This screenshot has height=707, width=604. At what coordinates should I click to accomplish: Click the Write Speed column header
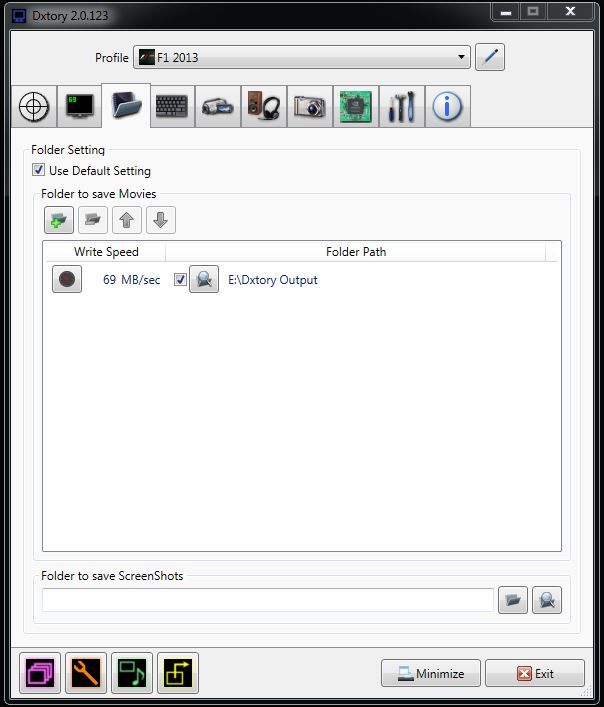(x=106, y=252)
